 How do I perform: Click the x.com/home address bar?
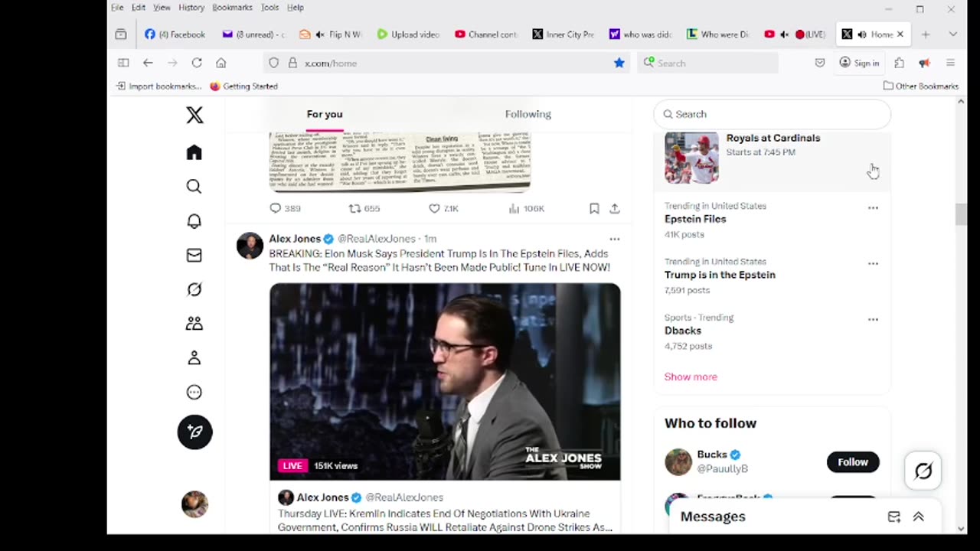point(448,63)
